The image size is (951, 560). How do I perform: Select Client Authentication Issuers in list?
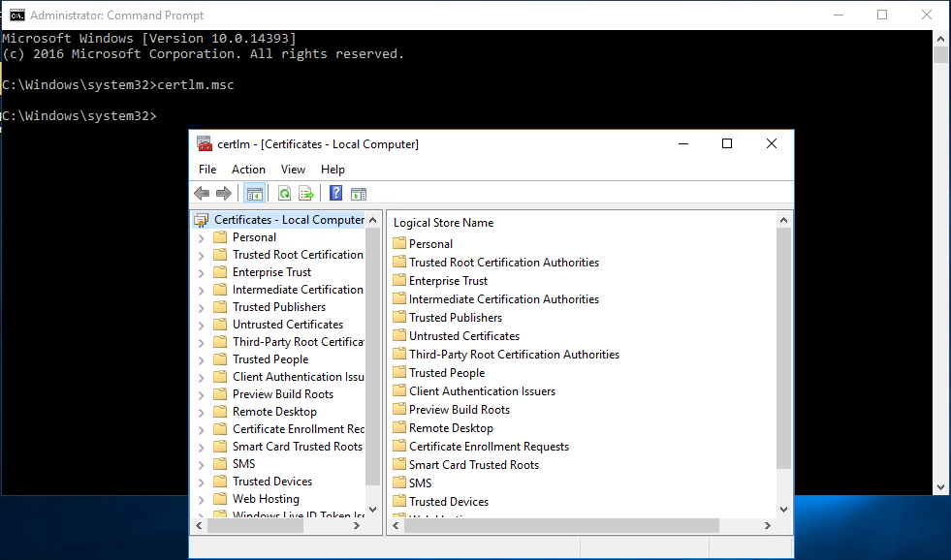482,390
